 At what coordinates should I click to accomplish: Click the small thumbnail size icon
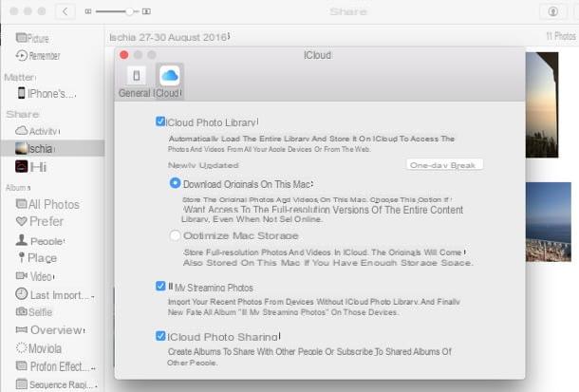(x=88, y=11)
